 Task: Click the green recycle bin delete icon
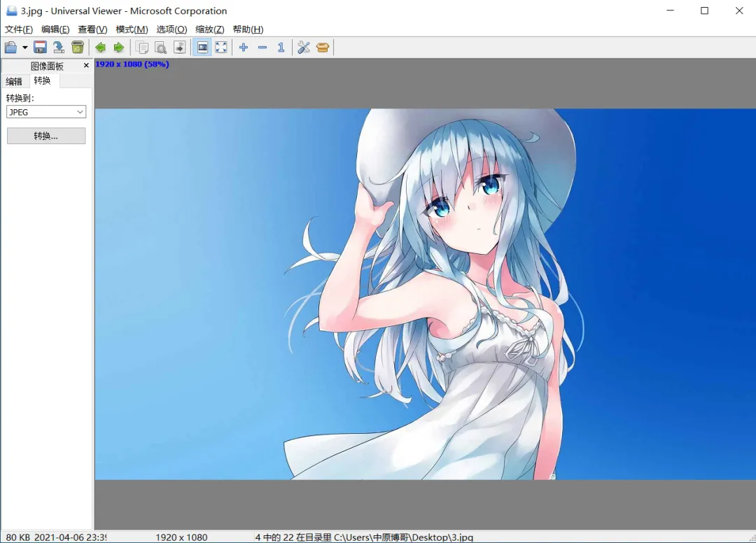point(78,47)
